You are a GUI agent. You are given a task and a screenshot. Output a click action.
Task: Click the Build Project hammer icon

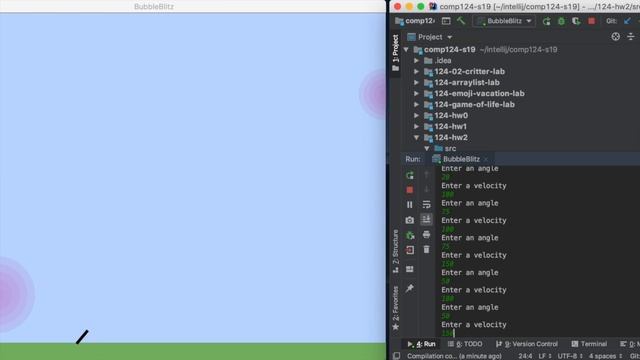(461, 21)
